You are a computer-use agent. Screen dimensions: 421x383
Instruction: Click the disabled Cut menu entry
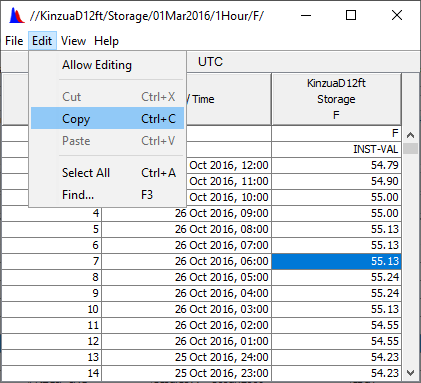(x=107, y=97)
